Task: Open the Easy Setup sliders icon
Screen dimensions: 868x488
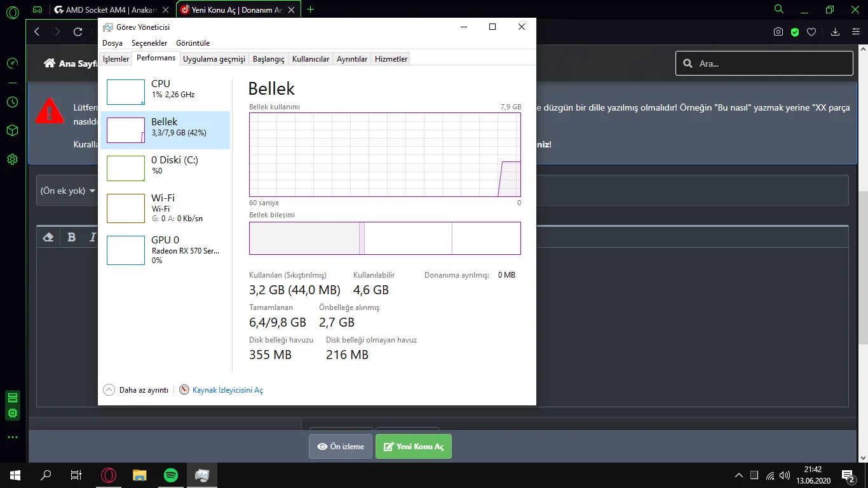Action: tap(855, 32)
